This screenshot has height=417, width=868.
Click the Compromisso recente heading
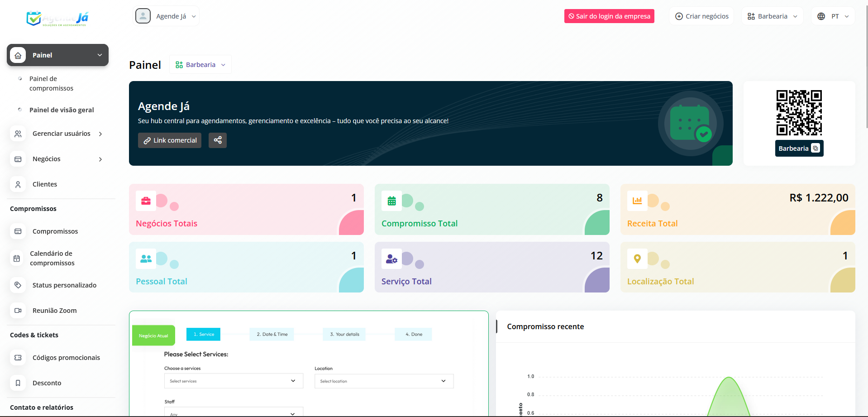click(x=545, y=326)
